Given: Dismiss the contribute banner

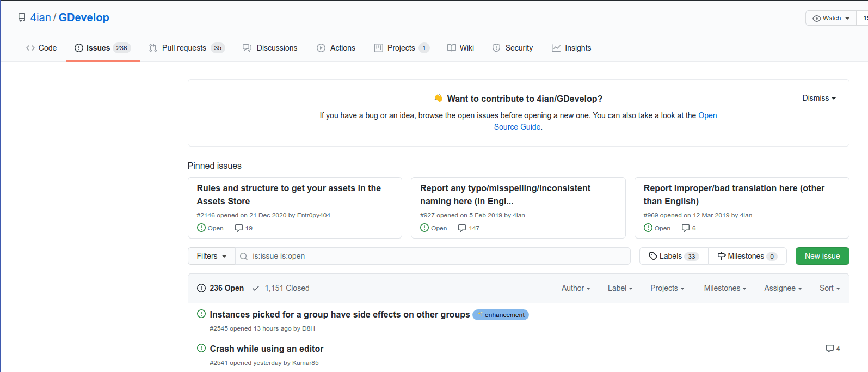Looking at the screenshot, I should pyautogui.click(x=818, y=98).
